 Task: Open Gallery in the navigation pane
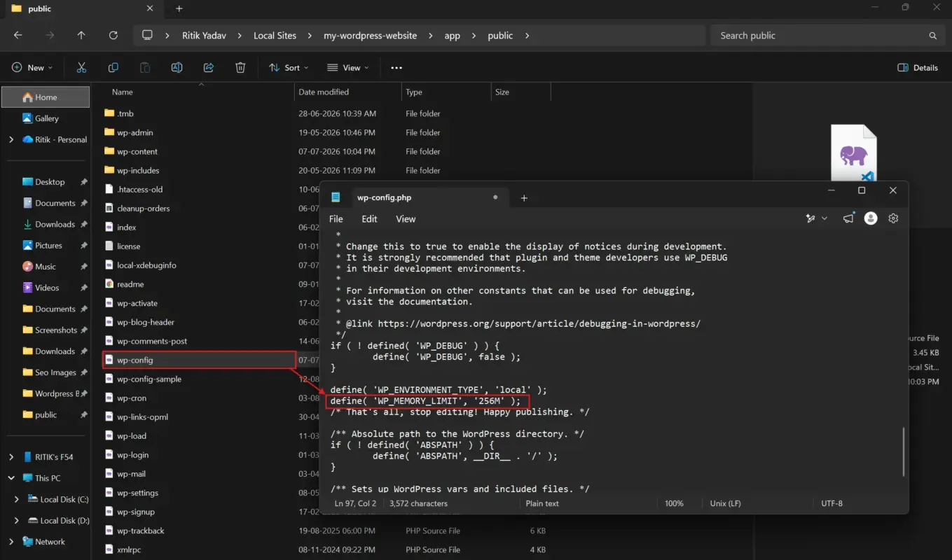pos(46,118)
